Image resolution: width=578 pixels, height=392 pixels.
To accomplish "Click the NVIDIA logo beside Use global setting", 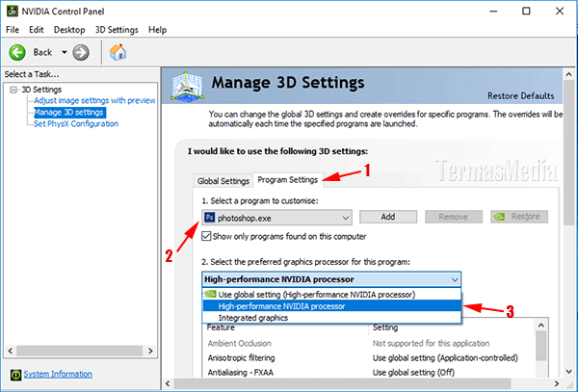I will 210,294.
